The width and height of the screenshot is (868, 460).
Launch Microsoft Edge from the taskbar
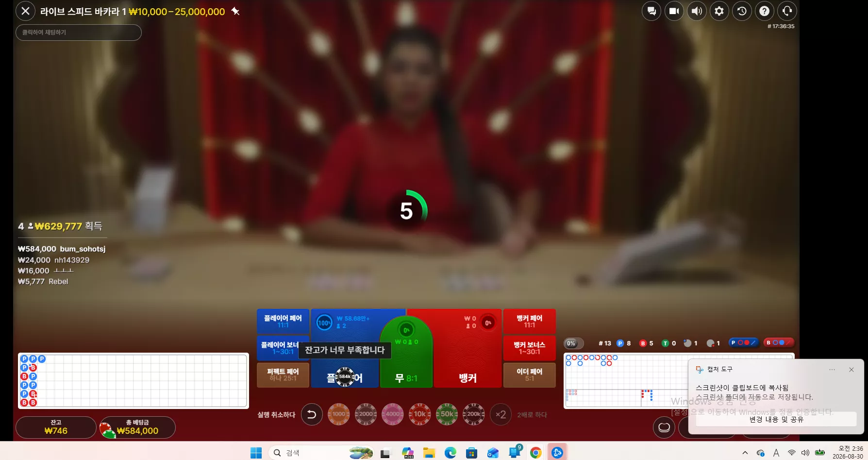451,453
